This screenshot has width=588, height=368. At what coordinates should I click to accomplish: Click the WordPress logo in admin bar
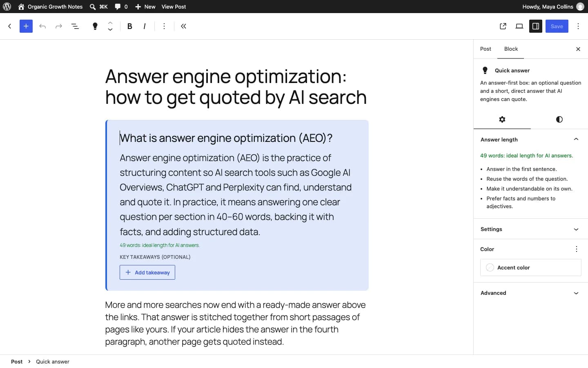click(7, 7)
